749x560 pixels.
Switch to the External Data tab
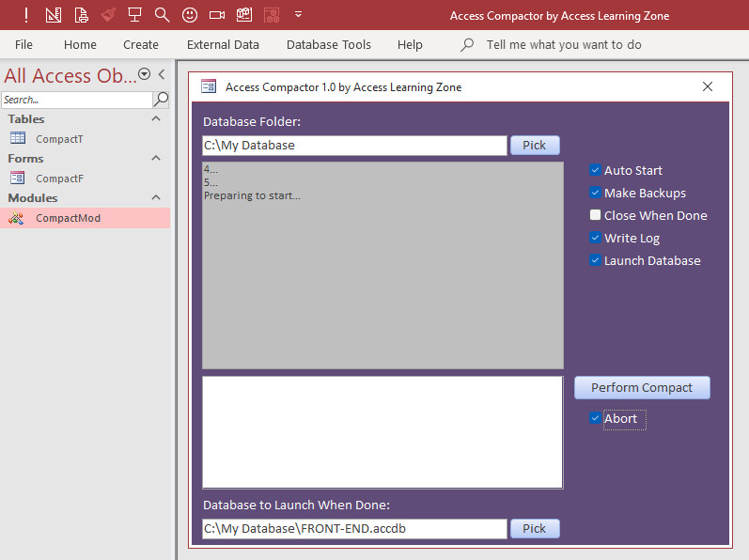tap(222, 44)
